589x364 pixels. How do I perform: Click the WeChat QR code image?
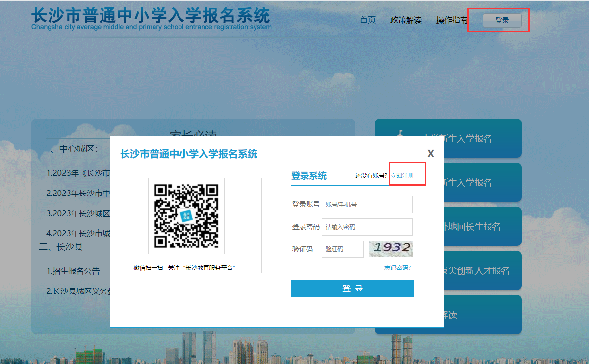click(x=186, y=216)
